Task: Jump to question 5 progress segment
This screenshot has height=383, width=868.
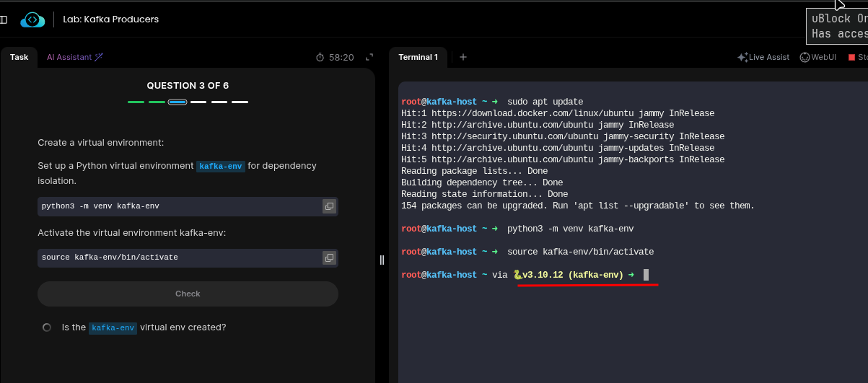Action: click(219, 102)
